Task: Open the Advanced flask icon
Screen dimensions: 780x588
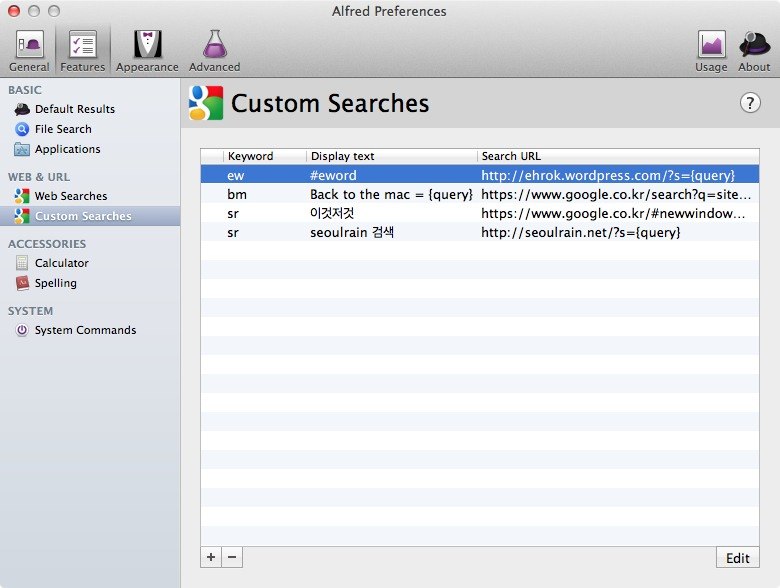Action: pyautogui.click(x=214, y=50)
